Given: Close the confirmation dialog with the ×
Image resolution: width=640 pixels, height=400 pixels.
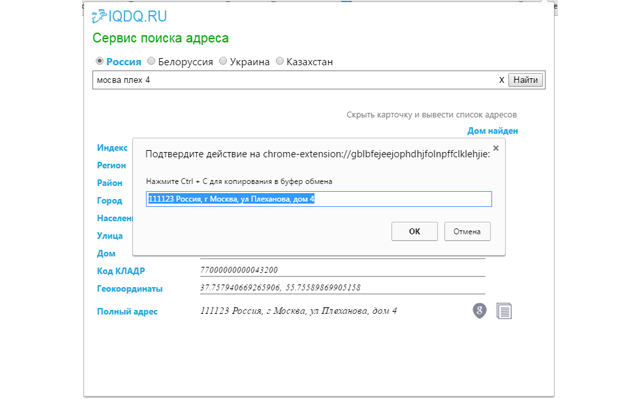Looking at the screenshot, I should tap(496, 148).
